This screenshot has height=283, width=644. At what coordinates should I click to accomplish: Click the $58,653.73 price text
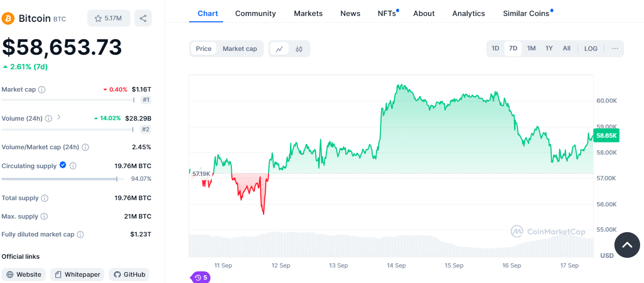click(x=62, y=47)
